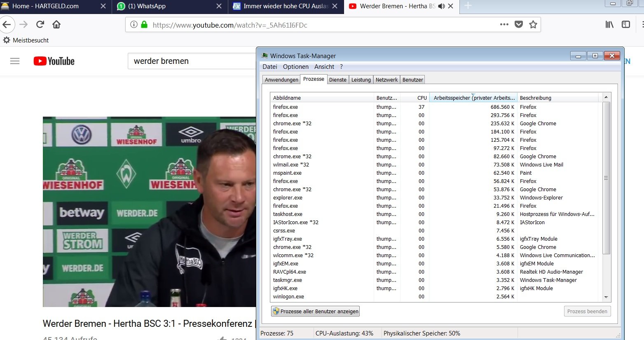Open the Firefox Library icon

[609, 25]
